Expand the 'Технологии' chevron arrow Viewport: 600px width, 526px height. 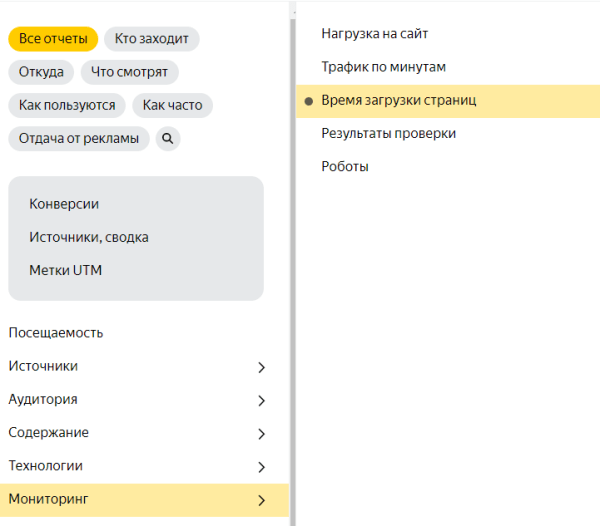(x=261, y=466)
